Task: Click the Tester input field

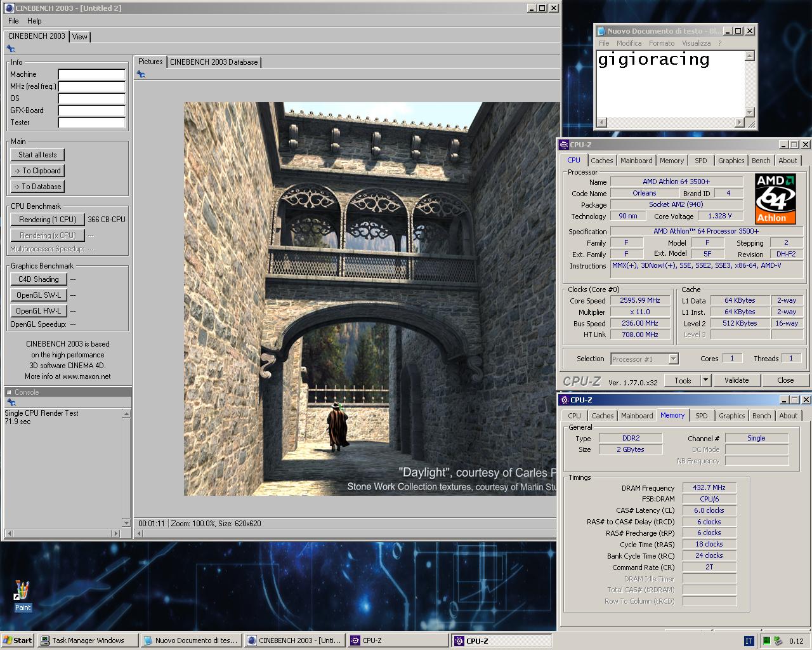Action: 92,123
